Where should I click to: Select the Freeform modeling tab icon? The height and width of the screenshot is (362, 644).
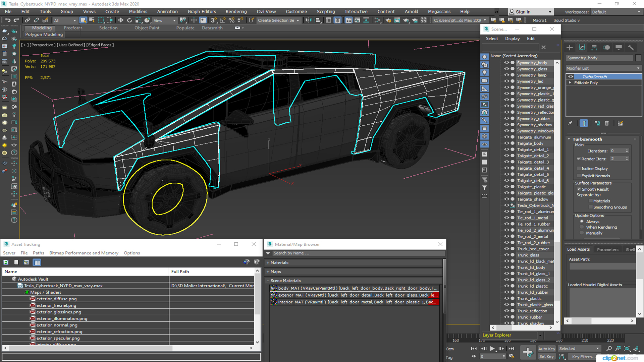pos(73,27)
